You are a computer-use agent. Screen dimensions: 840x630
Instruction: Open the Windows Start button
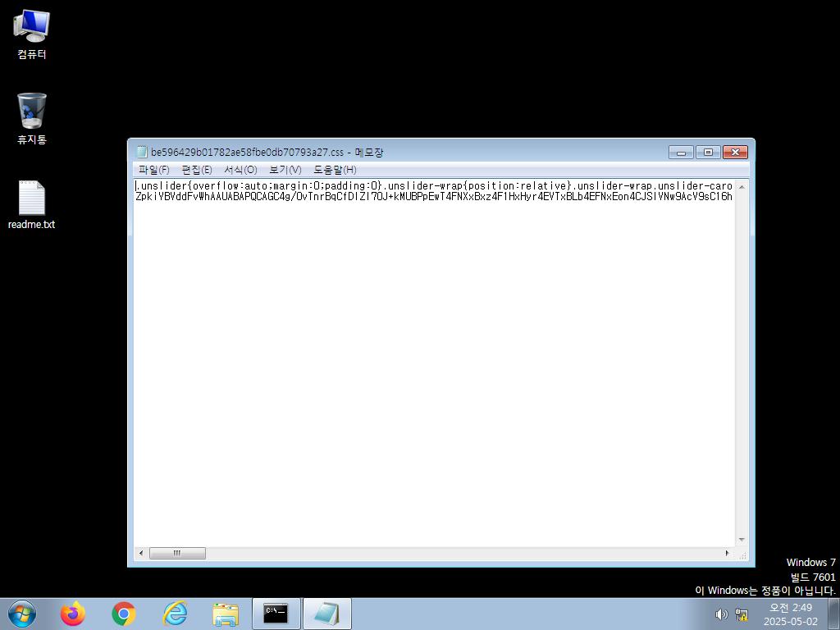22,614
